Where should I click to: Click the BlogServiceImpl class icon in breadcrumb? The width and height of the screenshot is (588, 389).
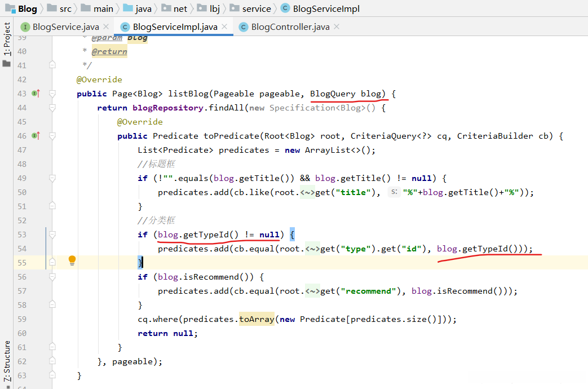coord(285,8)
